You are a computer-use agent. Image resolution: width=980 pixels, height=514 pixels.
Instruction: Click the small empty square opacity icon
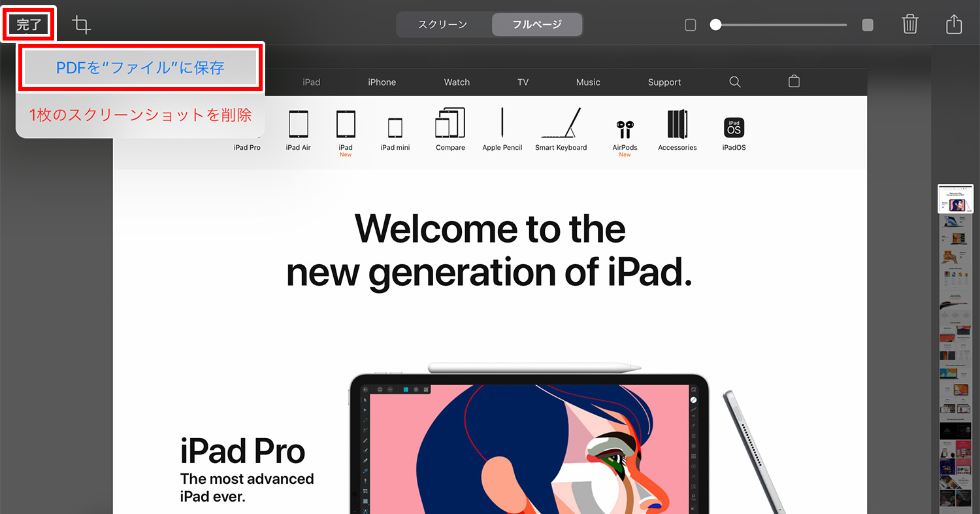coord(691,25)
